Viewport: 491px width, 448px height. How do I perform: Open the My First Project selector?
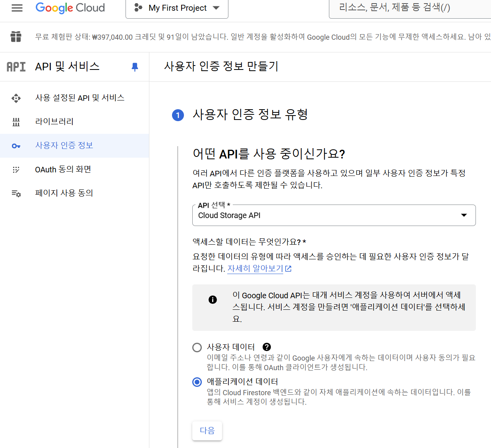[177, 8]
